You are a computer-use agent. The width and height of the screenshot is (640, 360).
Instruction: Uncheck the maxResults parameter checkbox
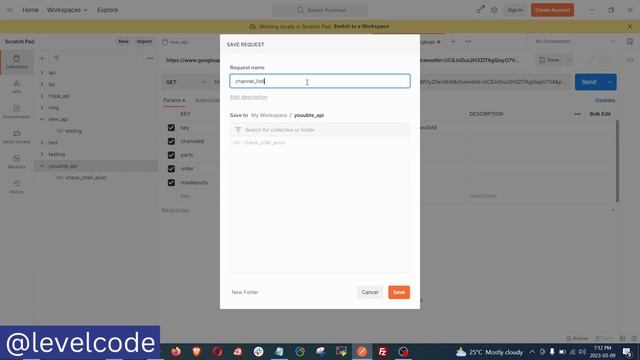click(171, 182)
